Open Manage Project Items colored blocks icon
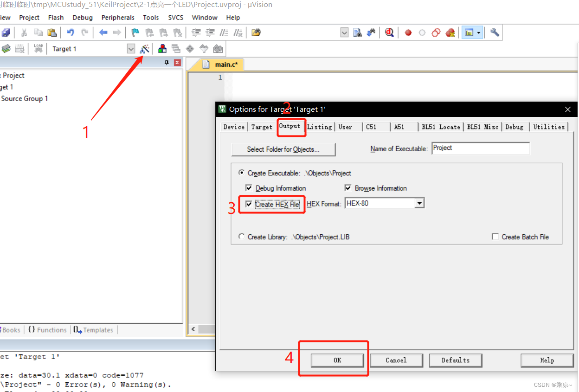The image size is (579, 392). pyautogui.click(x=162, y=49)
